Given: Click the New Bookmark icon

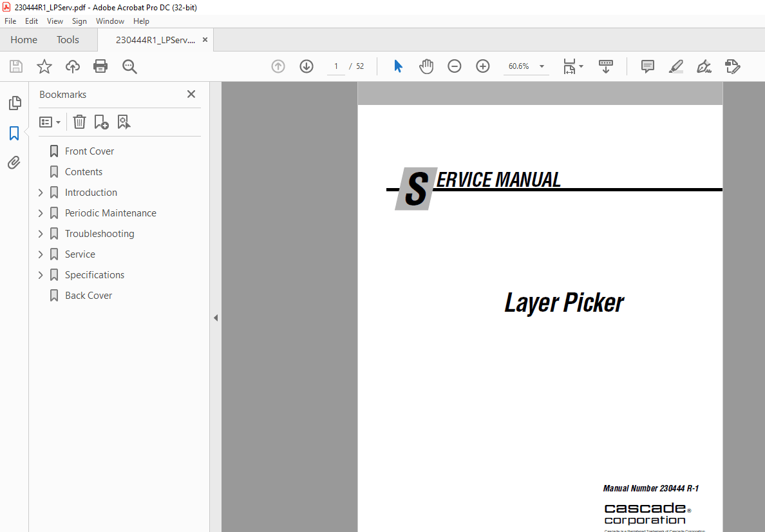Looking at the screenshot, I should click(101, 122).
